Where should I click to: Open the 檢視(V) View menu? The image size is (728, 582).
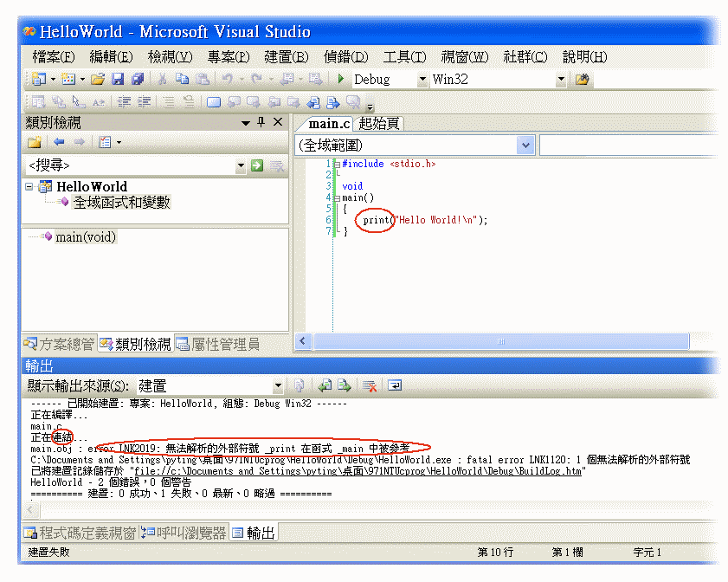coord(170,57)
